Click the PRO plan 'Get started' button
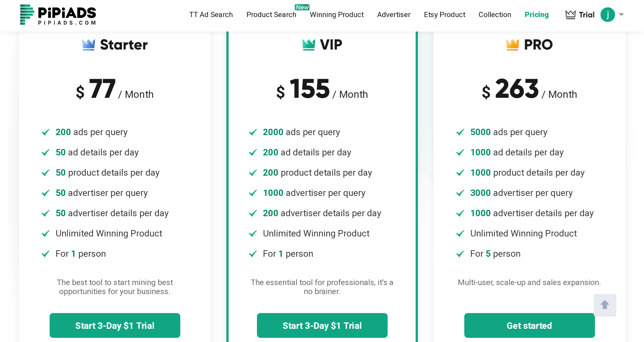The image size is (644, 342). tap(529, 326)
